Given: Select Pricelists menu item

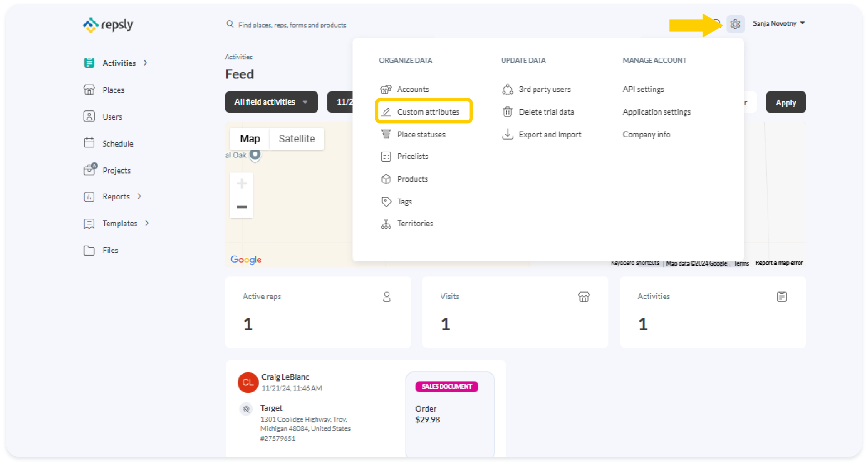Looking at the screenshot, I should (413, 157).
